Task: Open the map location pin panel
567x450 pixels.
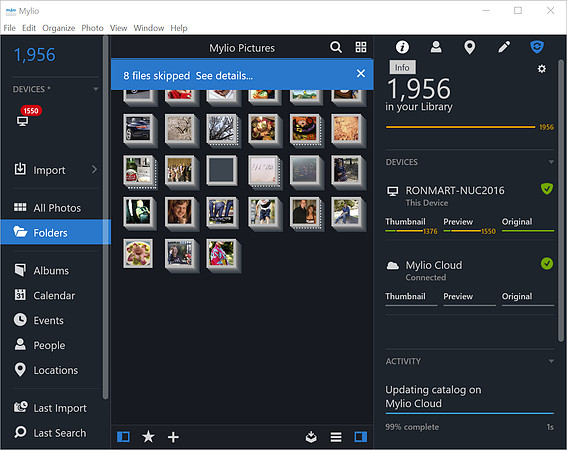Action: [x=469, y=47]
